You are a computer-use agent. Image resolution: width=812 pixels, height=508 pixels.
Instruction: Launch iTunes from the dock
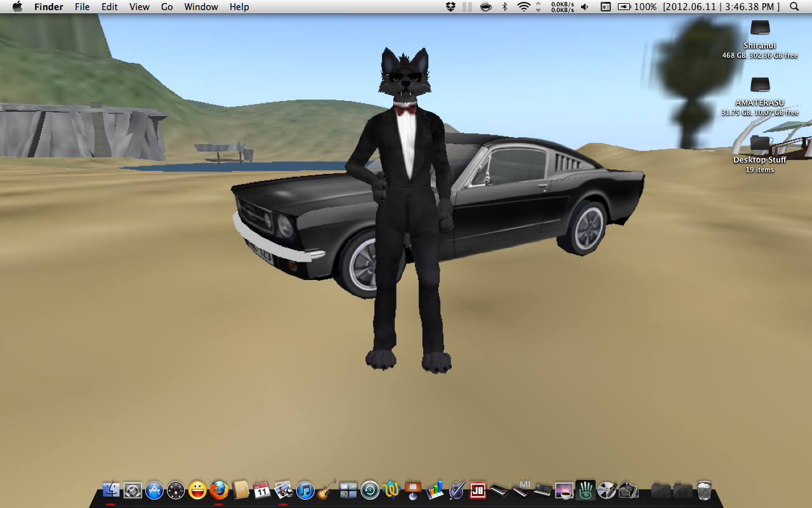tap(305, 490)
